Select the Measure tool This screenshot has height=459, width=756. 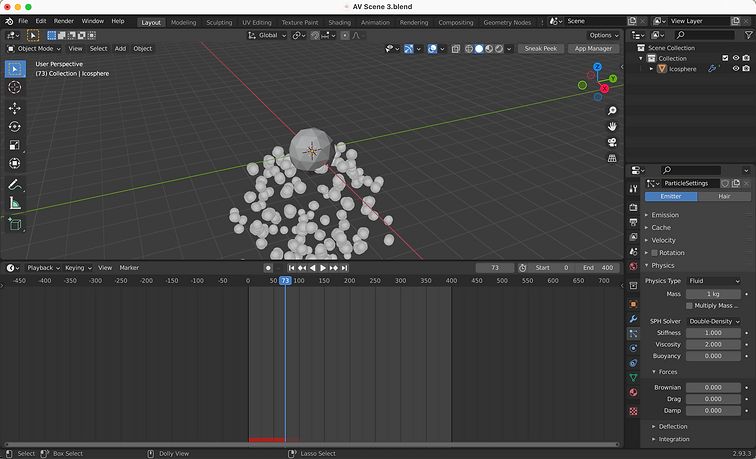[x=15, y=203]
